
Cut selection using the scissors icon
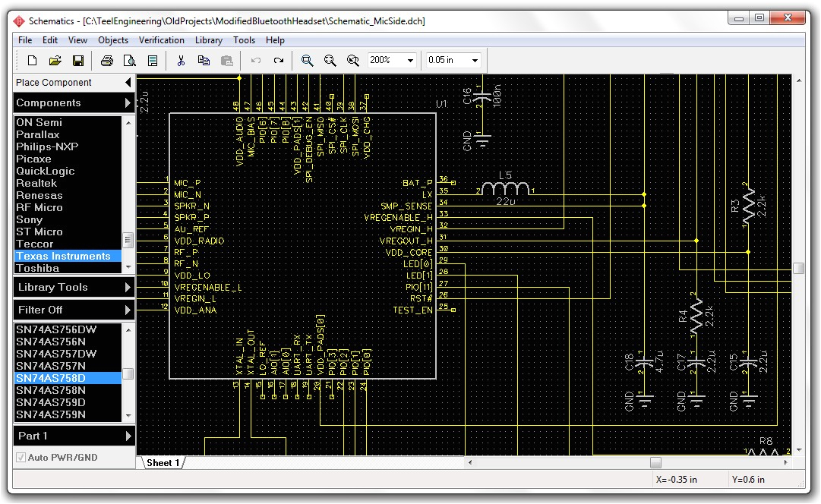click(181, 60)
